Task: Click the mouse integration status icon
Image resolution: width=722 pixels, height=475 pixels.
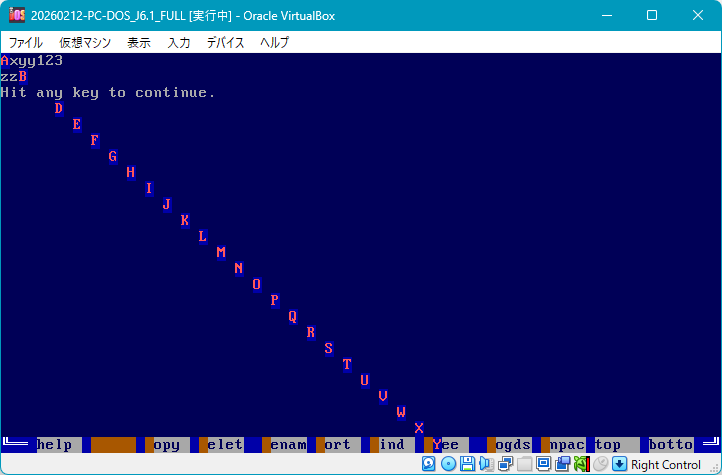Action: coord(600,464)
